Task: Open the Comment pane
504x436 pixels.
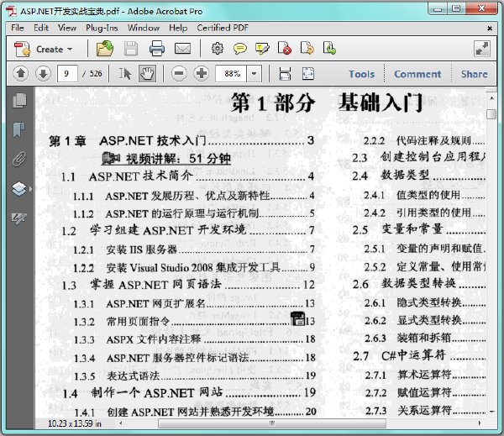Action: [417, 74]
